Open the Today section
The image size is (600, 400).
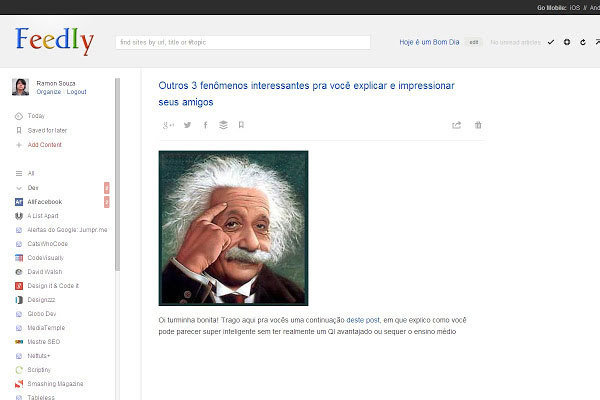36,116
